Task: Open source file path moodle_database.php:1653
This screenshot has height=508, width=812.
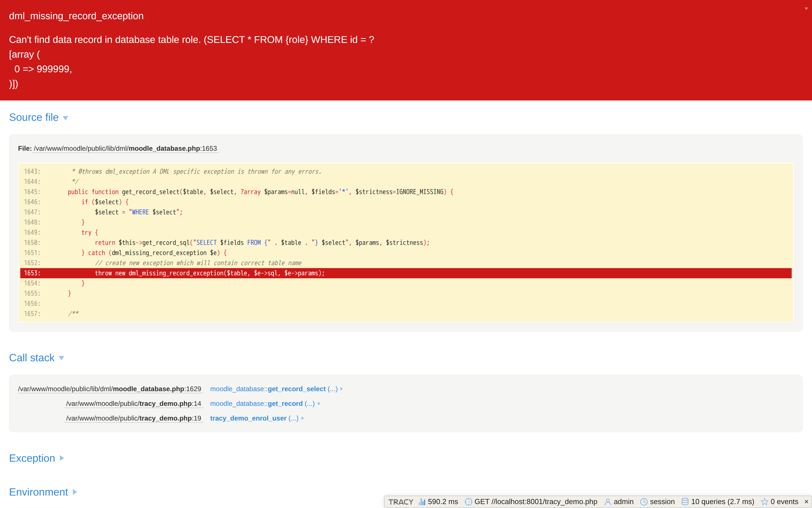Action: click(x=125, y=148)
